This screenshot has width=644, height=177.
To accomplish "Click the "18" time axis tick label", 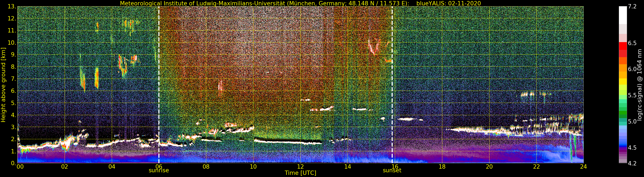I will coord(442,167).
